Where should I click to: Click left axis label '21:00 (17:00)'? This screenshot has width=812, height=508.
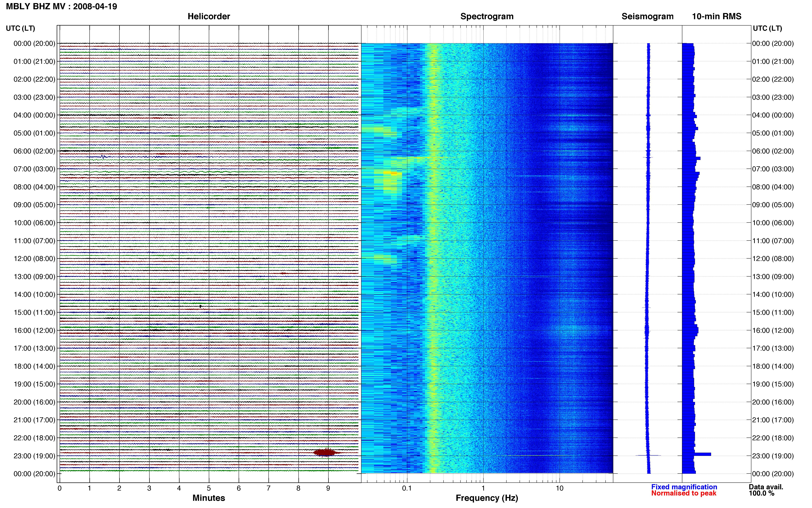(34, 420)
